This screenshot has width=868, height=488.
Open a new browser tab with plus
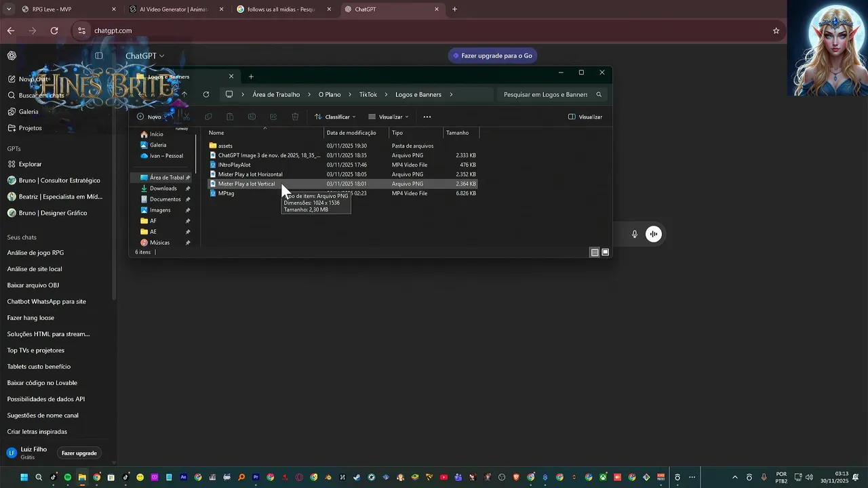(454, 9)
